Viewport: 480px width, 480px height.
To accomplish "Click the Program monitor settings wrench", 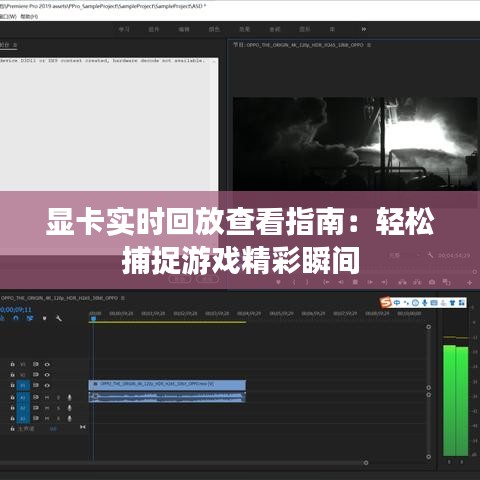I will 430,255.
